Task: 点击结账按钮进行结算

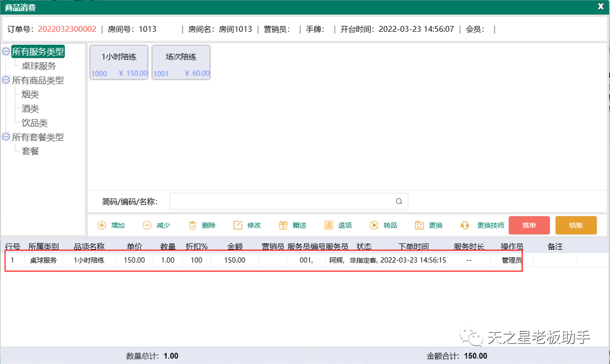Action: [576, 225]
